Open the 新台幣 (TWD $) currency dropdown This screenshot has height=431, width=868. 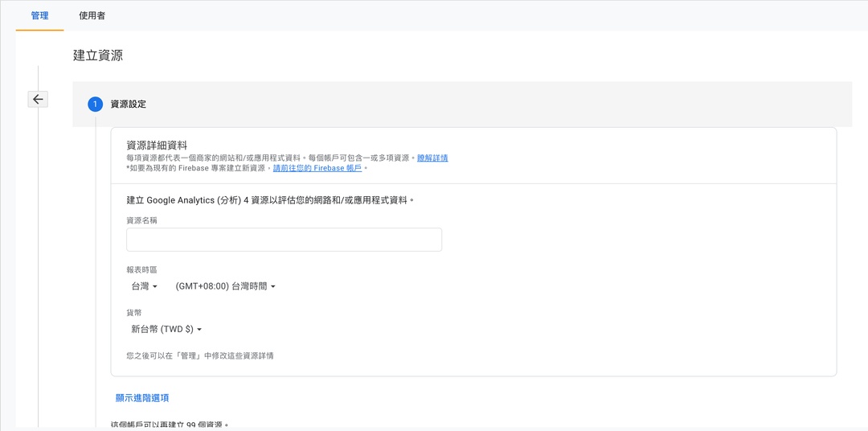(166, 329)
